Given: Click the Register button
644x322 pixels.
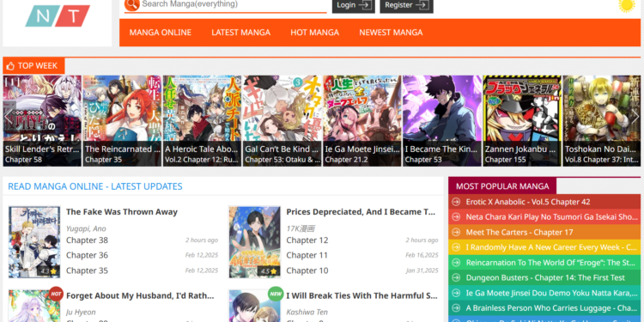Looking at the screenshot, I should tap(406, 5).
